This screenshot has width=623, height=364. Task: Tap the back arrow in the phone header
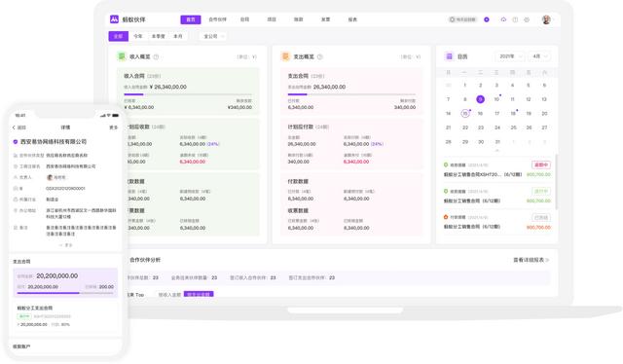(15, 127)
